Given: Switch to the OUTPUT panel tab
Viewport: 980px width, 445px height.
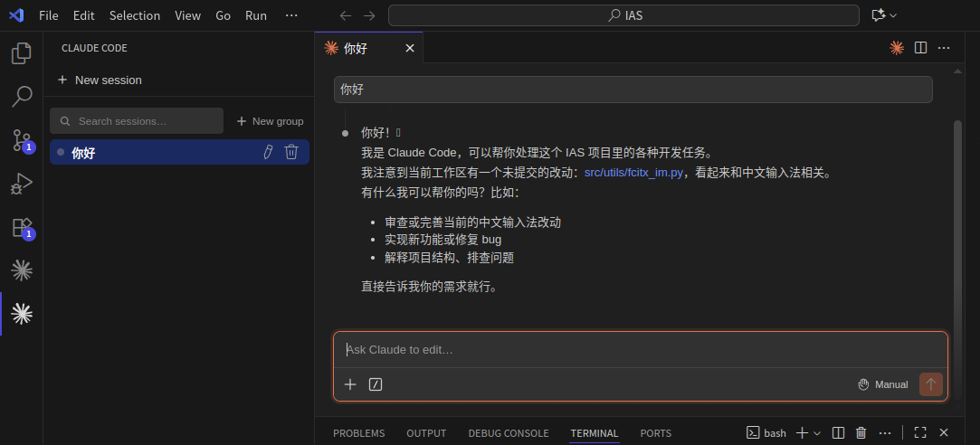Looking at the screenshot, I should coord(426,433).
